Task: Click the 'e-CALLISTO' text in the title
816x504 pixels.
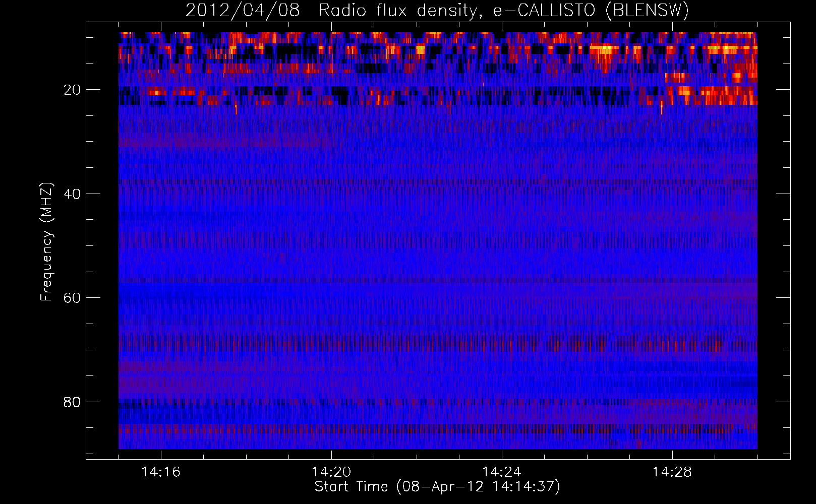Action: [545, 10]
